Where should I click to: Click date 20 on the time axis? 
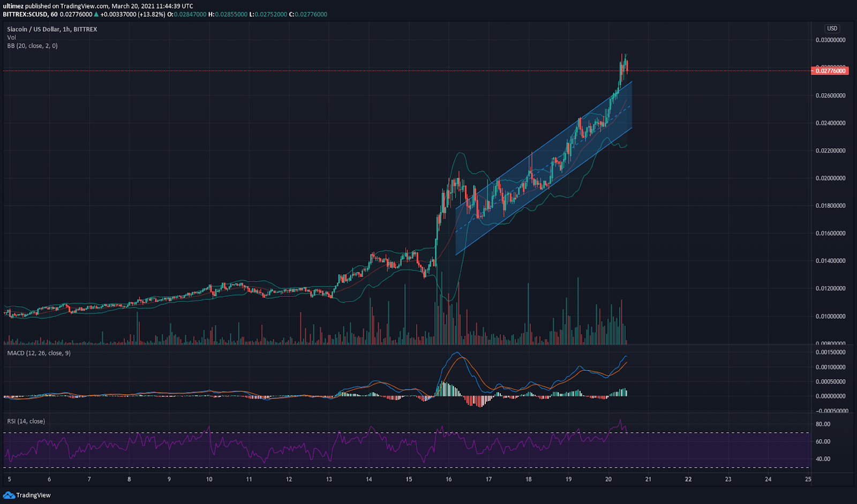tap(608, 479)
